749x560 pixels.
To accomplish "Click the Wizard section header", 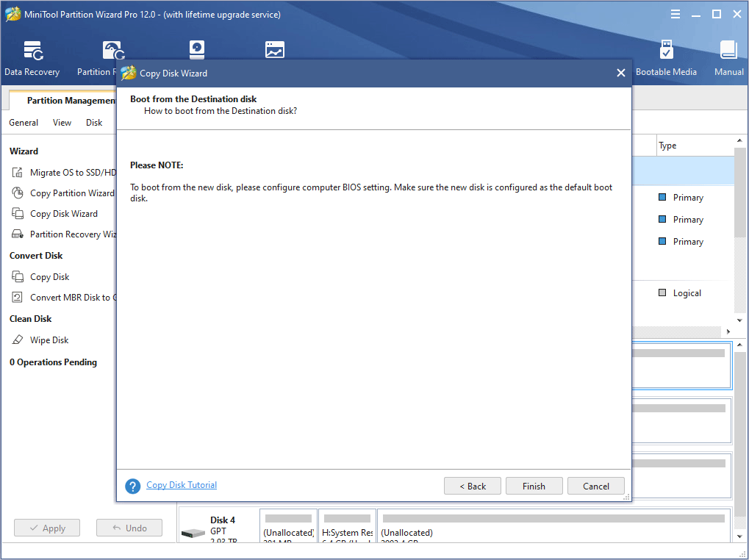I will [24, 151].
